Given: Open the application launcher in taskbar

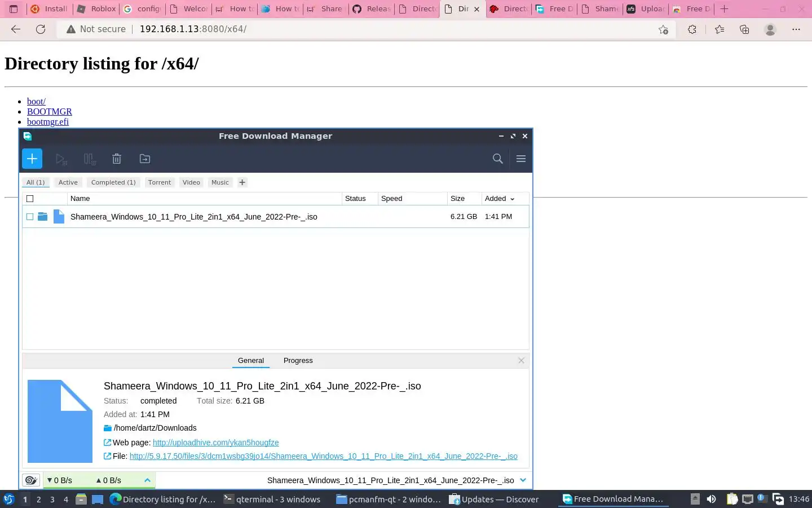Looking at the screenshot, I should (x=9, y=499).
